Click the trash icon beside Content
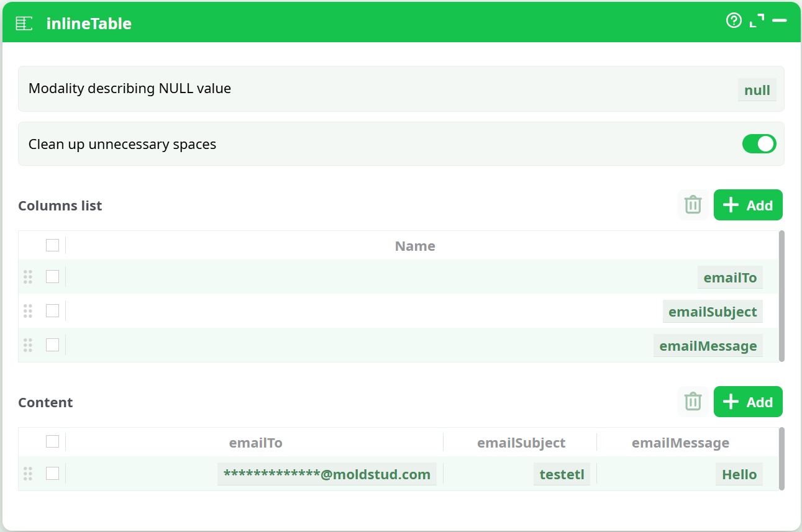The width and height of the screenshot is (802, 532). 693,402
